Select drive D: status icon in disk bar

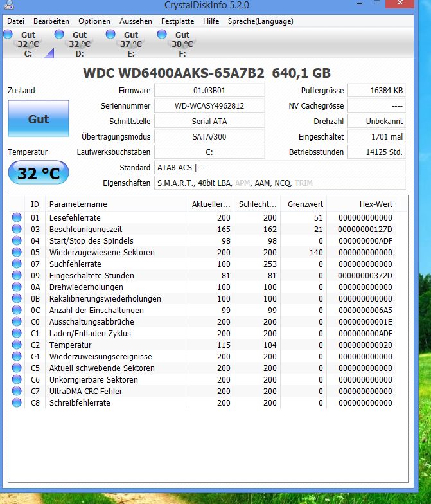pyautogui.click(x=59, y=34)
